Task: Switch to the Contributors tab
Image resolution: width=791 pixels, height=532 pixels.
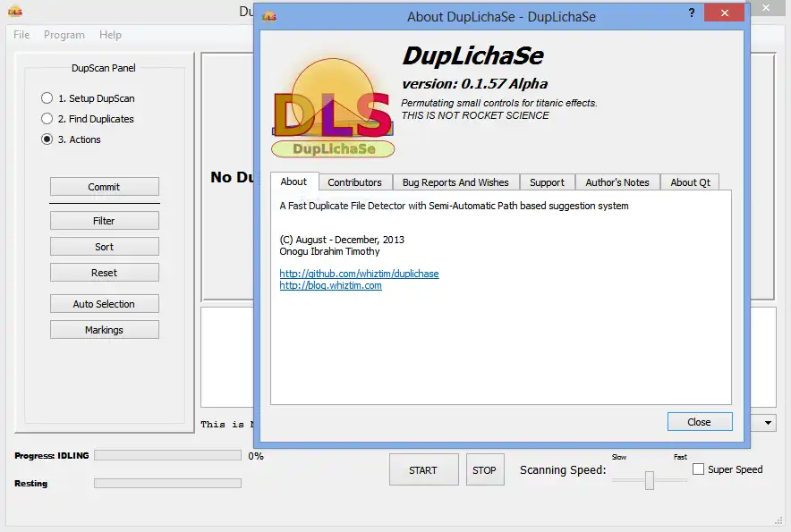Action: 354,182
